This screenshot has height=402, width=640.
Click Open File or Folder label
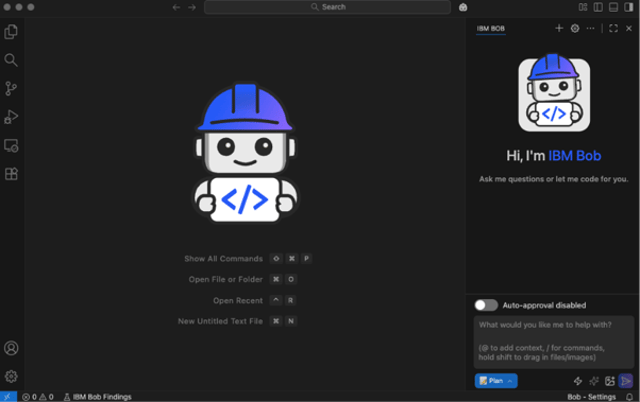(x=225, y=280)
